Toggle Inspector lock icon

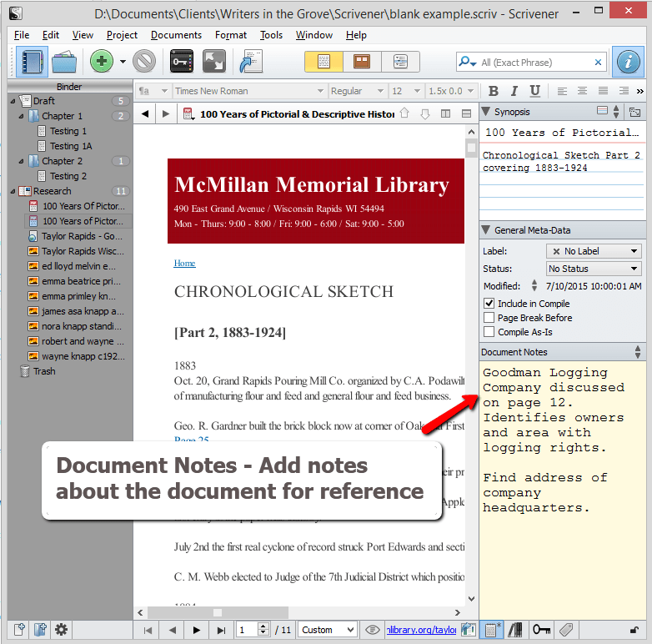click(x=634, y=630)
